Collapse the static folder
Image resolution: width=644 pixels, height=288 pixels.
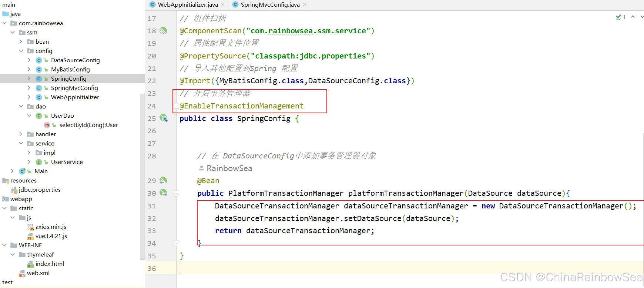tap(4, 208)
